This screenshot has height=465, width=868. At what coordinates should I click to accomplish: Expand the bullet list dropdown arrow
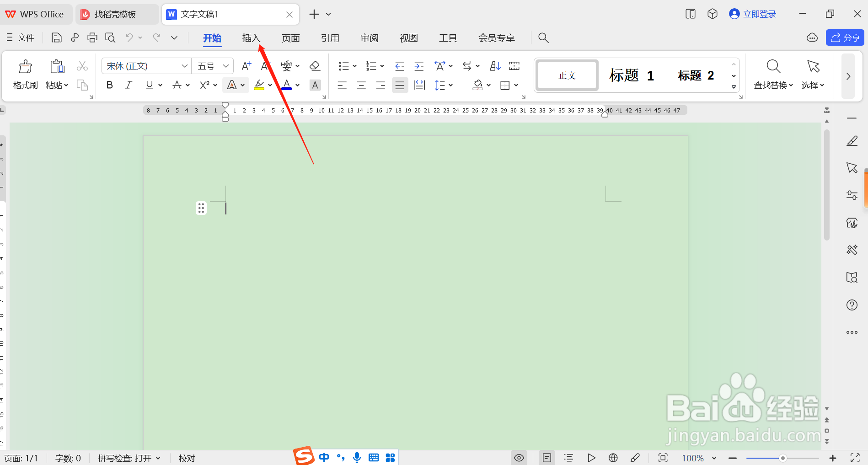(354, 66)
